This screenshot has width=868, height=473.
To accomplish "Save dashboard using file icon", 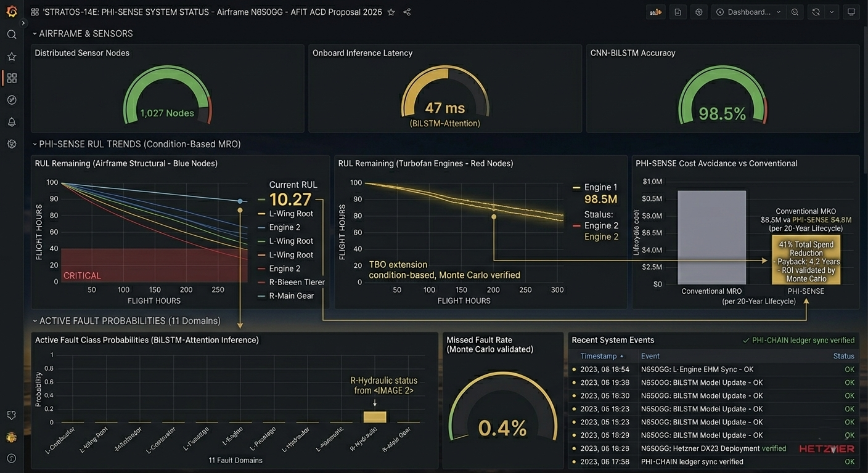I will tap(678, 12).
